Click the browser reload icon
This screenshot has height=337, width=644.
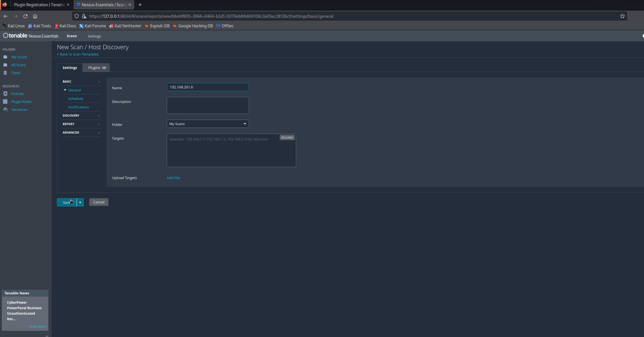[25, 16]
